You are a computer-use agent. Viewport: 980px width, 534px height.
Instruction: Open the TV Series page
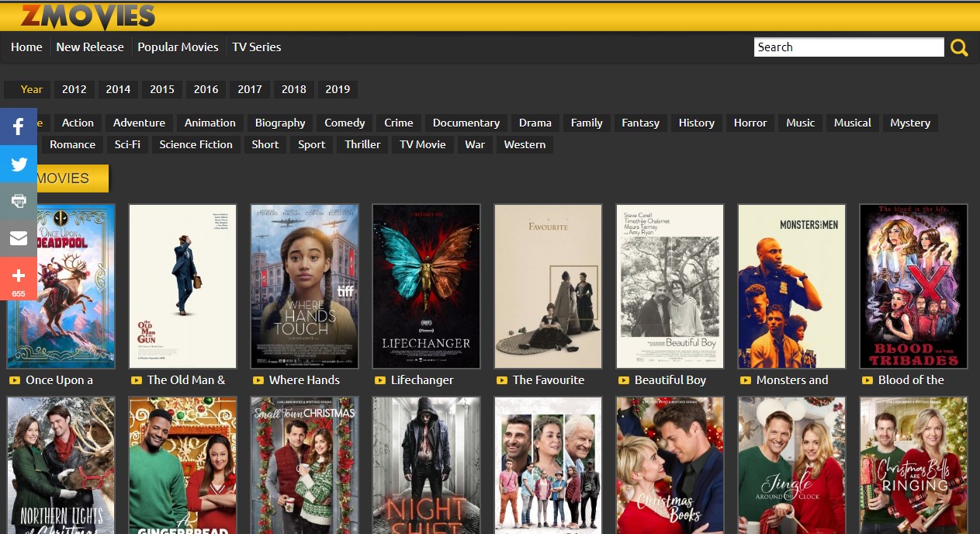tap(257, 47)
